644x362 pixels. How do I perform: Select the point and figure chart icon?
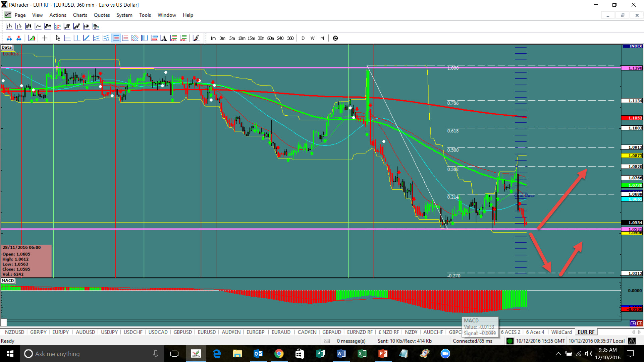tap(57, 26)
